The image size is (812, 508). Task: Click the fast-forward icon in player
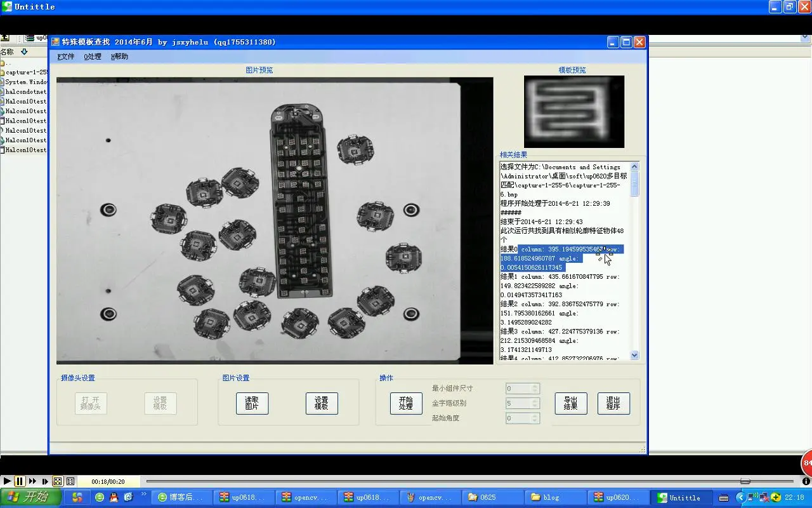pyautogui.click(x=32, y=481)
